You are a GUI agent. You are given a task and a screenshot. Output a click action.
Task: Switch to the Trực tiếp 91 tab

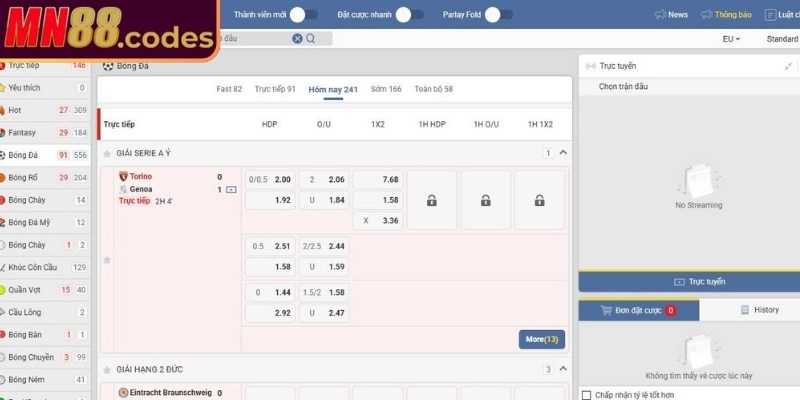pos(275,89)
